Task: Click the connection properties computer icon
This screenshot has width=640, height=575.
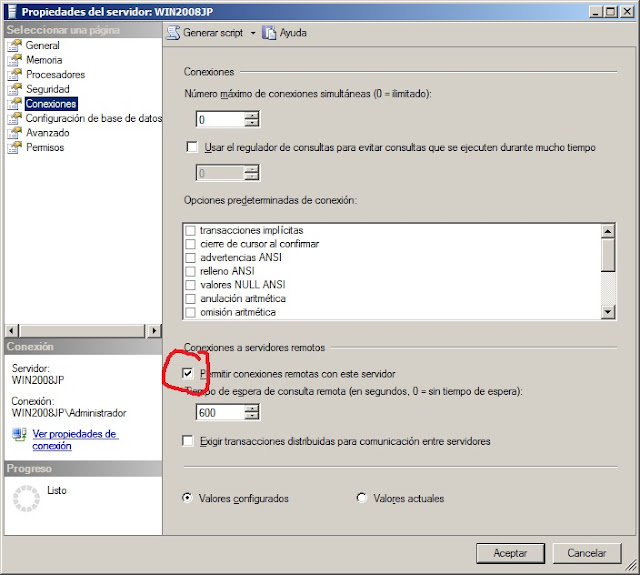Action: [x=19, y=434]
